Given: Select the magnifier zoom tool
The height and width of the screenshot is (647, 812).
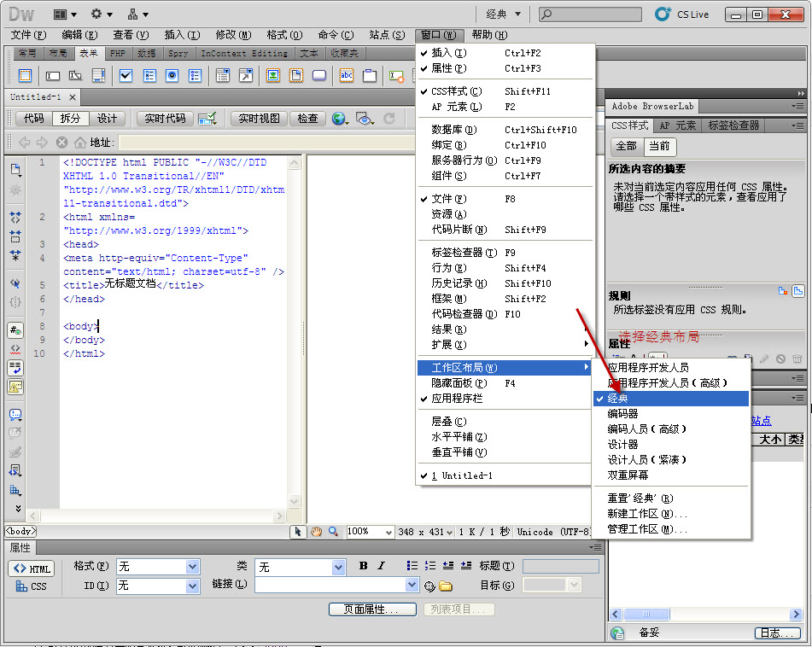Looking at the screenshot, I should [x=333, y=532].
